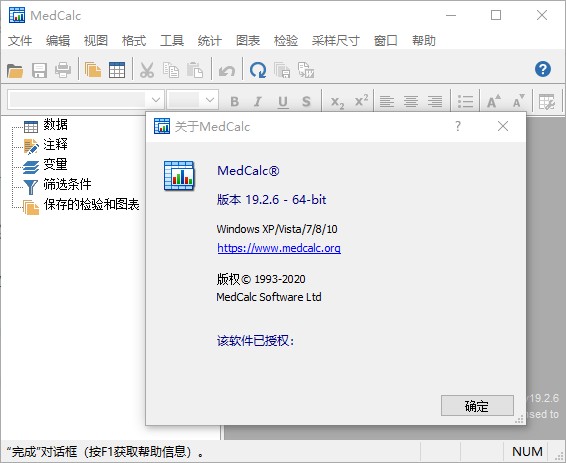Click the dialog's question mark help button
566x463 pixels.
(458, 126)
